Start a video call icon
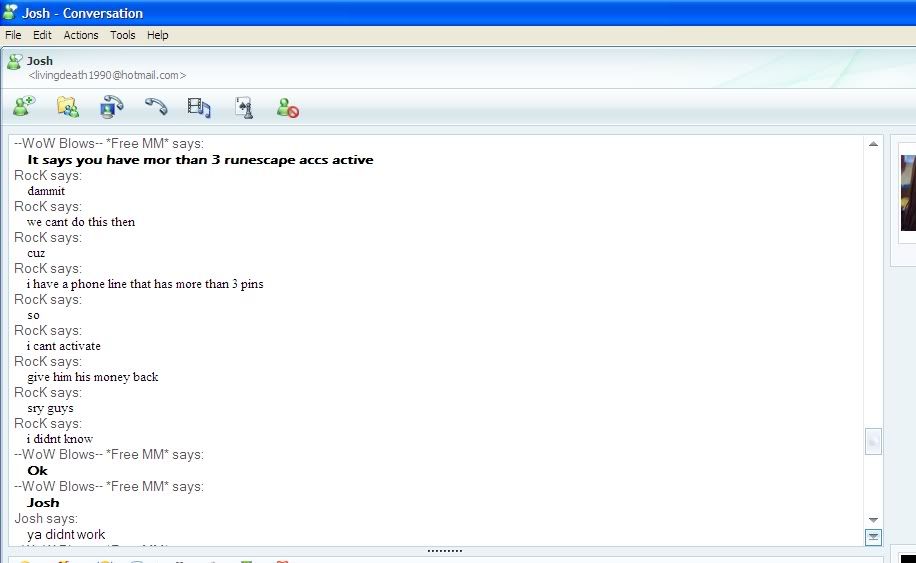The image size is (916, 563). pos(112,107)
